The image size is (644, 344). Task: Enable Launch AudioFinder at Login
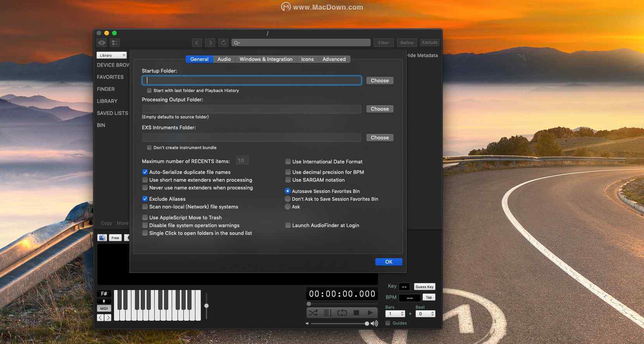point(288,225)
